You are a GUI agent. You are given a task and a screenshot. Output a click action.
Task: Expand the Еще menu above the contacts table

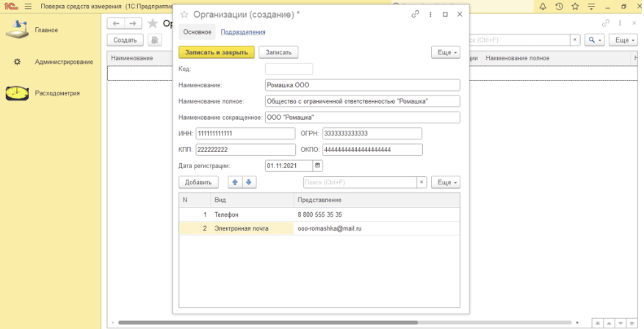(445, 182)
